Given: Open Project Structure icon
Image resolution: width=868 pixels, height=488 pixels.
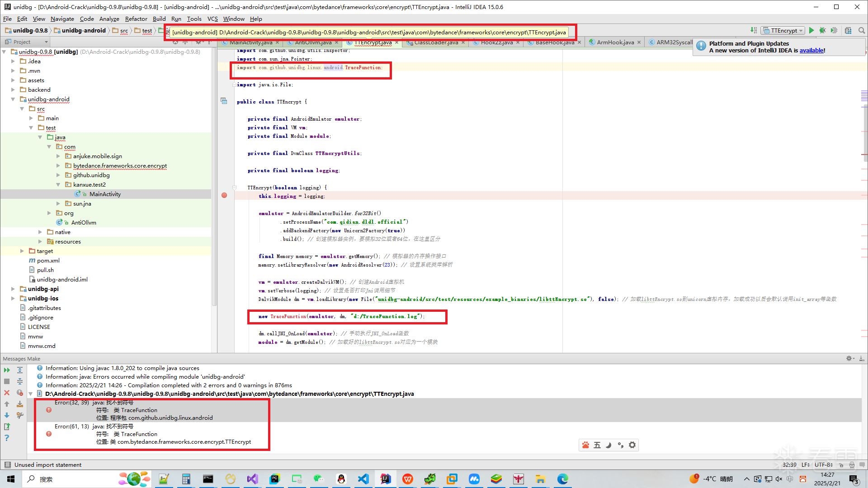Looking at the screenshot, I should [x=848, y=30].
